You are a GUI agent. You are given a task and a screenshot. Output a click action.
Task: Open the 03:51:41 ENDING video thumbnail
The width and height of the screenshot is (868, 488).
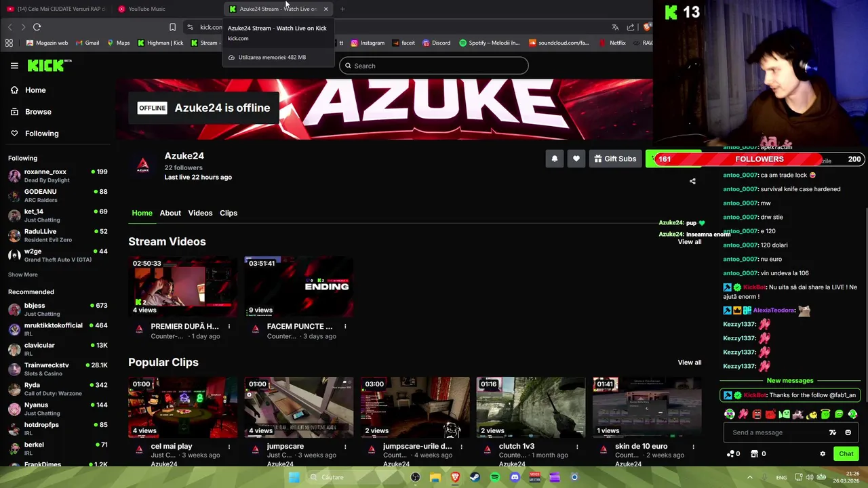click(x=298, y=287)
